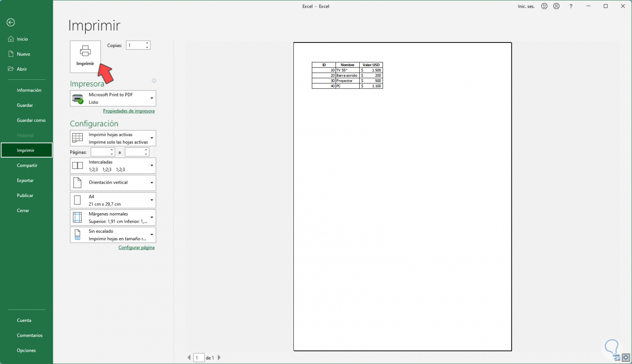Open the Sin escalado scaling dropdown
Viewport: 632px width, 364px height.
[x=113, y=235]
